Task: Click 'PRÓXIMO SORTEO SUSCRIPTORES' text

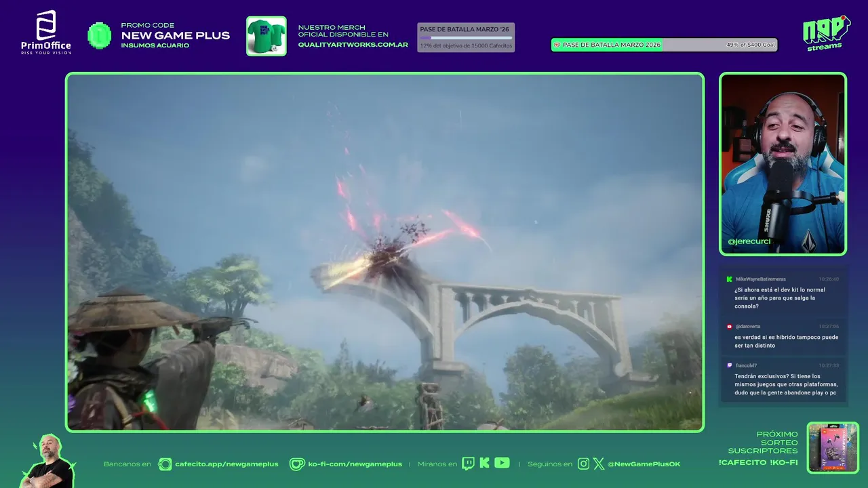Action: [763, 442]
